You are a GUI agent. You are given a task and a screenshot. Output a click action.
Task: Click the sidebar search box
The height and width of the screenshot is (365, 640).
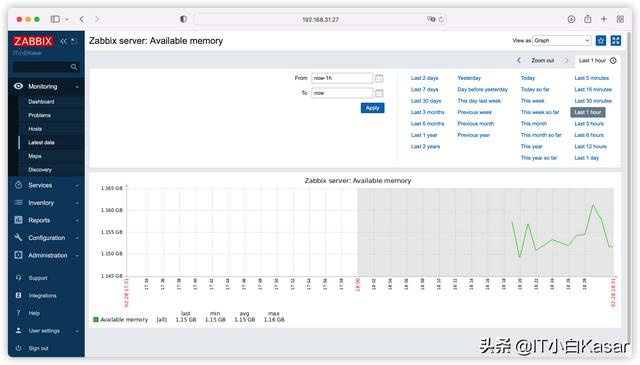46,67
